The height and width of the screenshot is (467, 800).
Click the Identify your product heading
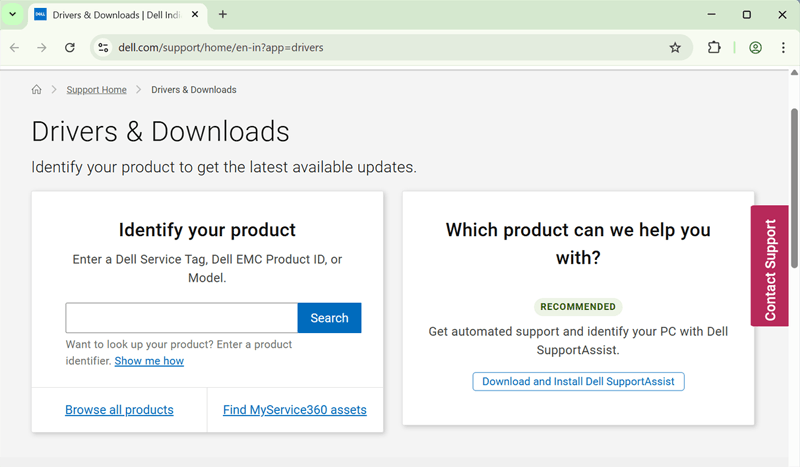point(207,230)
